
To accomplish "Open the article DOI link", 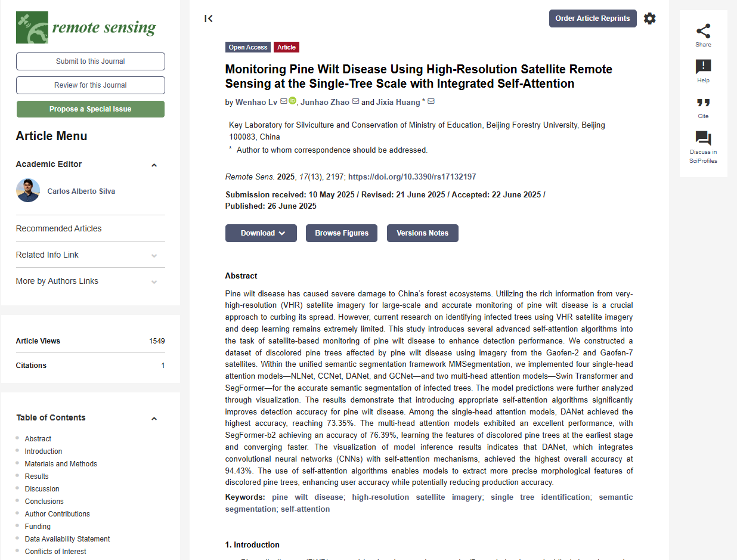I will pos(412,177).
